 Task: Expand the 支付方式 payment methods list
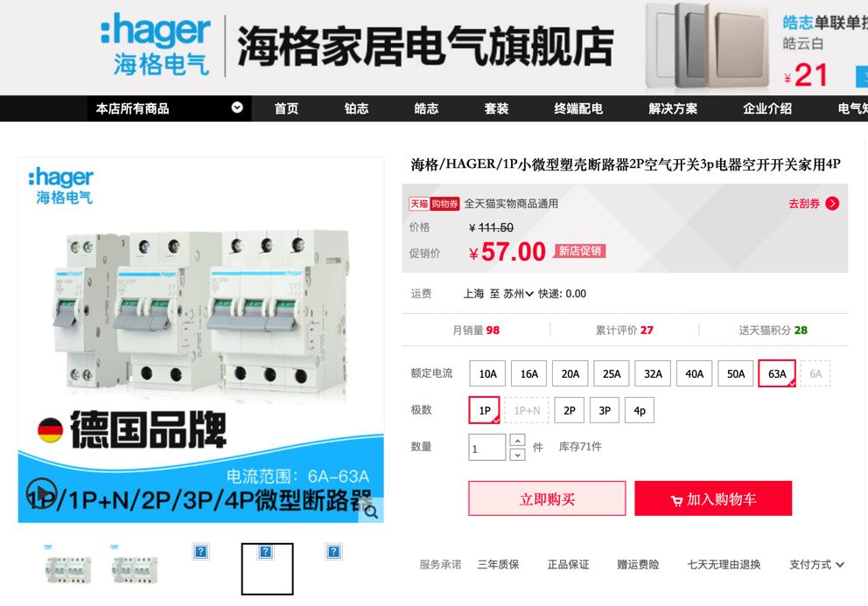coord(816,565)
